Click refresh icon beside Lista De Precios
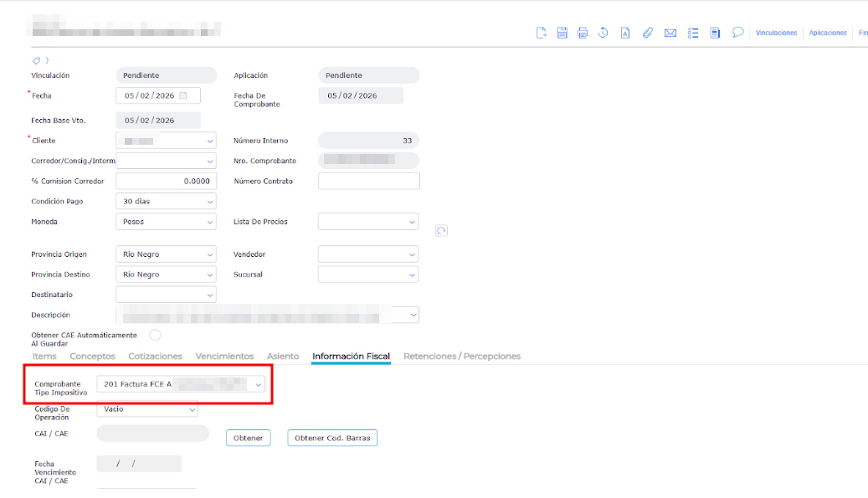The image size is (868, 498). point(441,230)
